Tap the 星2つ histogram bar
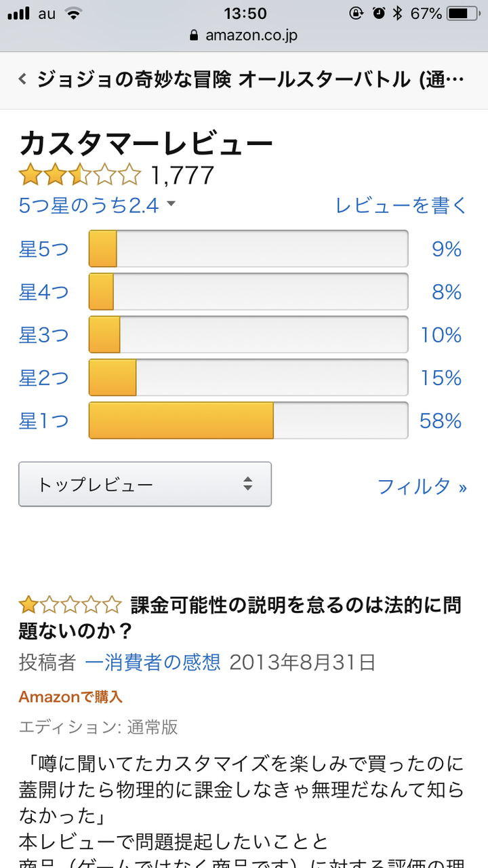This screenshot has width=488, height=868. pyautogui.click(x=249, y=378)
